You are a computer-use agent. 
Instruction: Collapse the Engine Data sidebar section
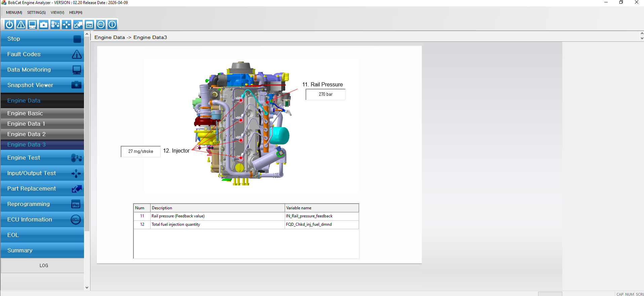click(x=42, y=100)
